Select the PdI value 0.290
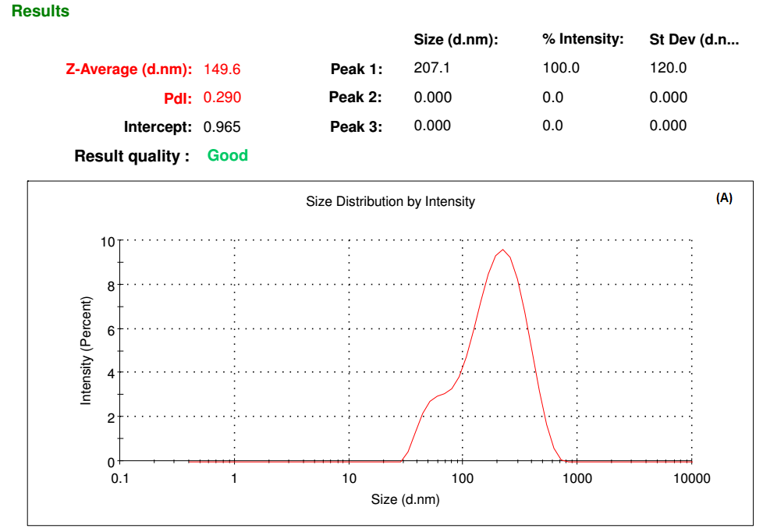 tap(222, 98)
